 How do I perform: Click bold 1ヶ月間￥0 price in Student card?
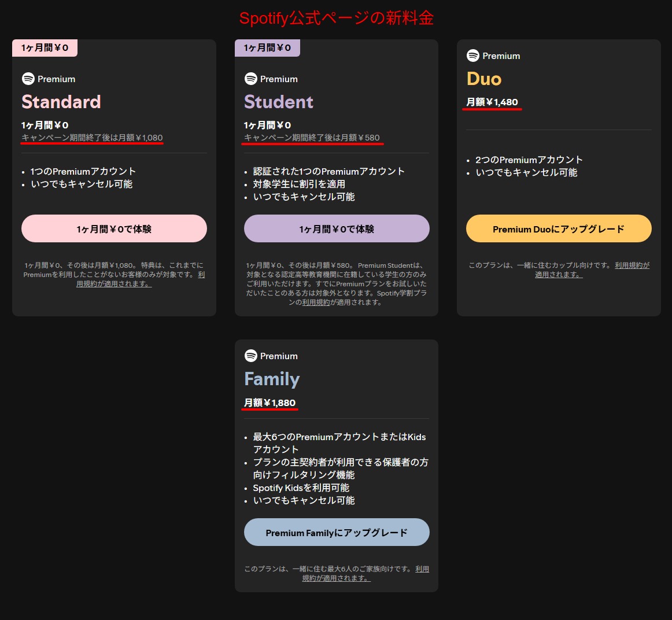tap(267, 125)
